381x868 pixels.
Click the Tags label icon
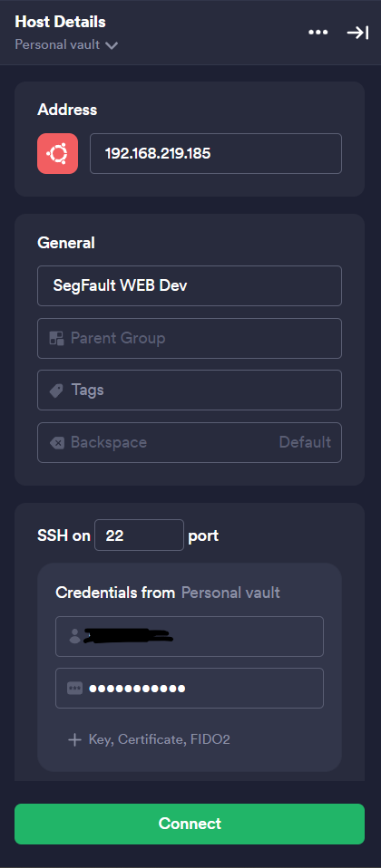[56, 391]
